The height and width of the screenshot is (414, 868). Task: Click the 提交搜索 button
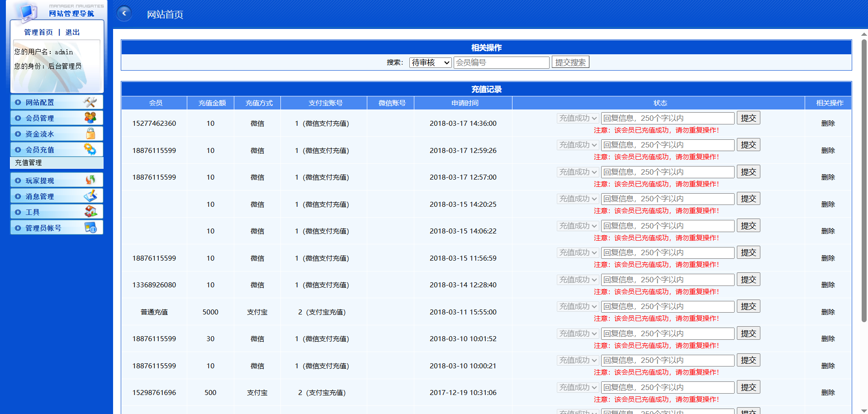[x=570, y=62]
